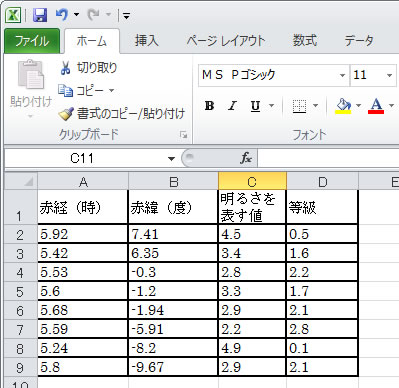The width and height of the screenshot is (399, 388).
Task: Open the borders dropdown arrow
Action: [315, 106]
